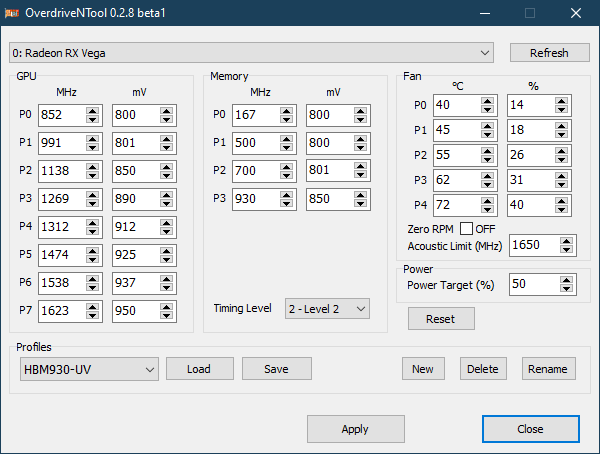The image size is (600, 454).
Task: Decrease GPU P5 mV with down arrow
Action: (x=166, y=260)
